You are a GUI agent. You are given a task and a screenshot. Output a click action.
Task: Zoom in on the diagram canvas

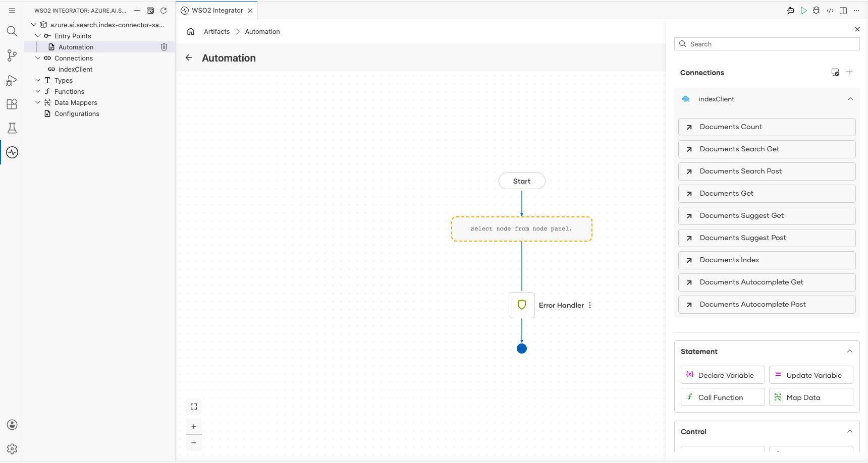tap(194, 427)
